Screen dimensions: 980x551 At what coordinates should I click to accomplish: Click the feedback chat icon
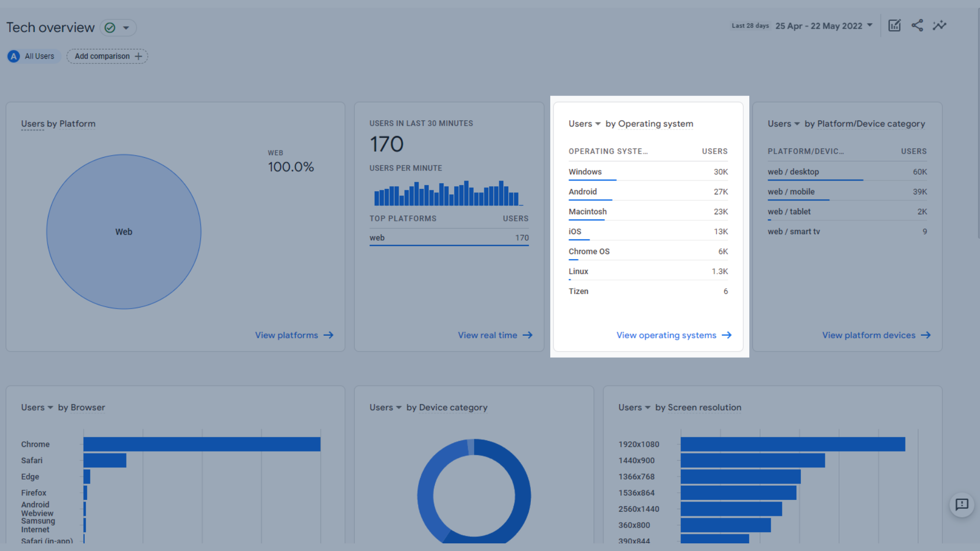(962, 505)
